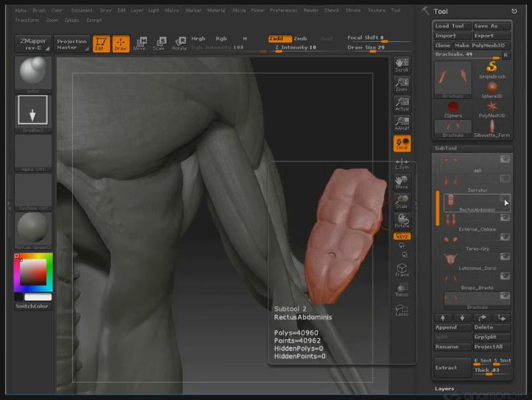Open the Texture Off selector
The height and width of the screenshot is (400, 532).
[33, 192]
